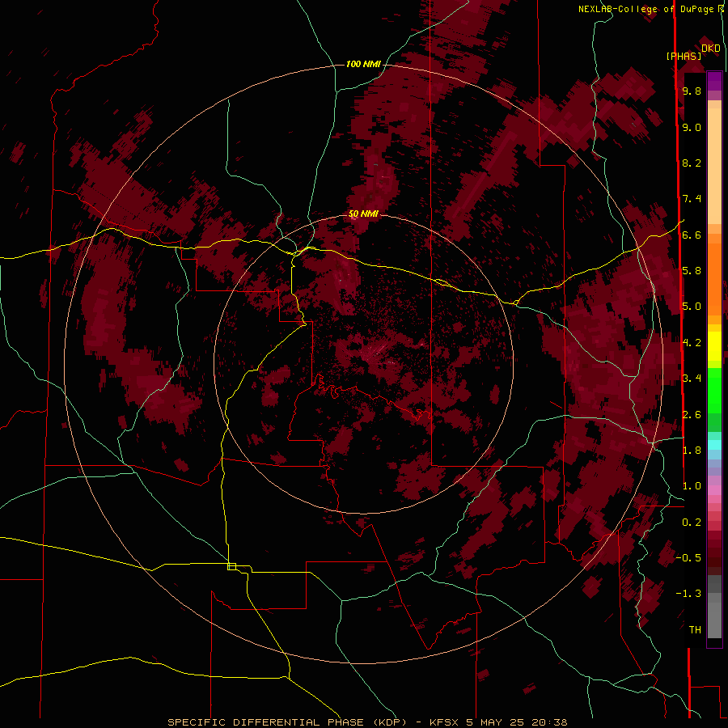Click the 1.8 value on the scale
Screen dimensions: 728x728
[692, 451]
